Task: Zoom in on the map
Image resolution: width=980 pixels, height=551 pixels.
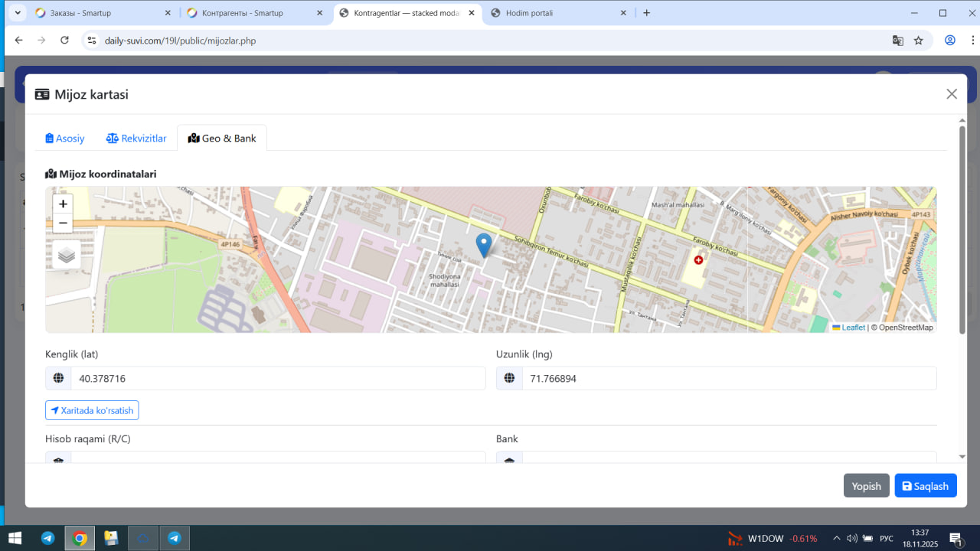Action: (x=63, y=204)
